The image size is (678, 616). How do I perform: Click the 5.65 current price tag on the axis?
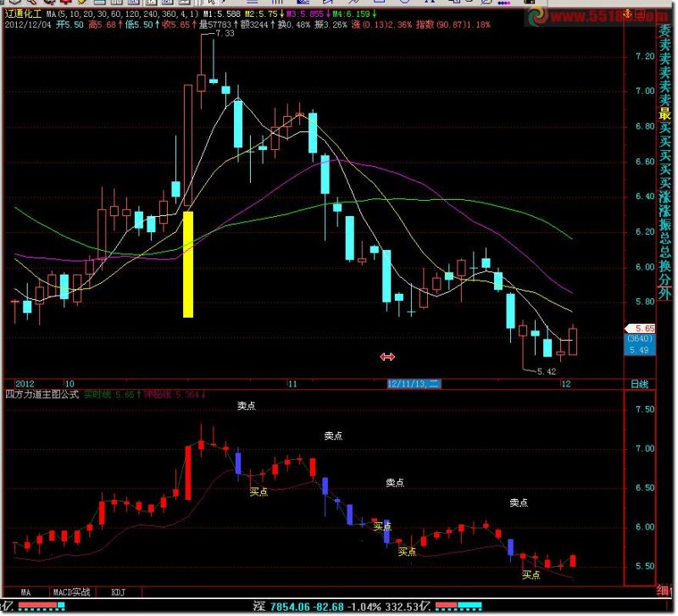642,329
